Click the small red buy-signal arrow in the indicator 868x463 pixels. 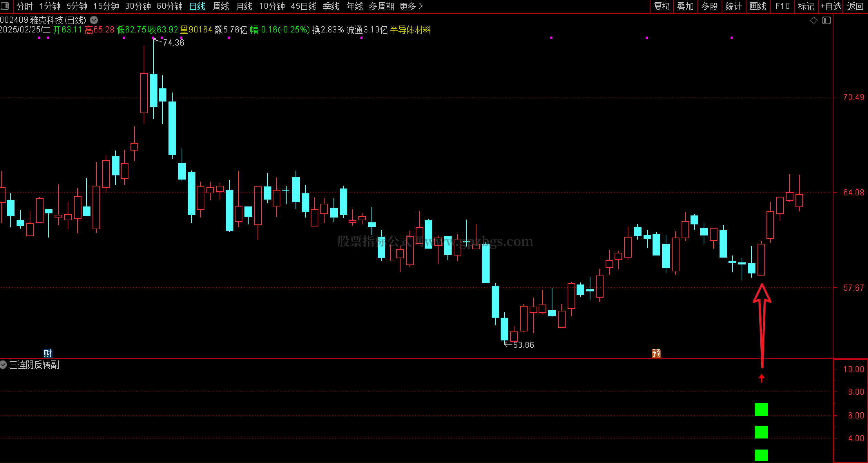761,378
